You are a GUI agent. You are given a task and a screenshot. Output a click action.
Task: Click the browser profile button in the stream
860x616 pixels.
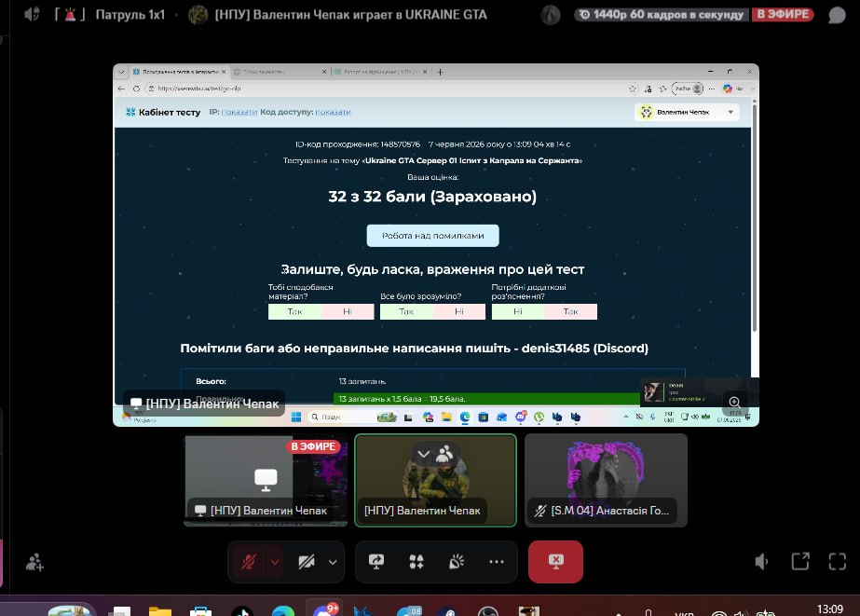click(688, 89)
